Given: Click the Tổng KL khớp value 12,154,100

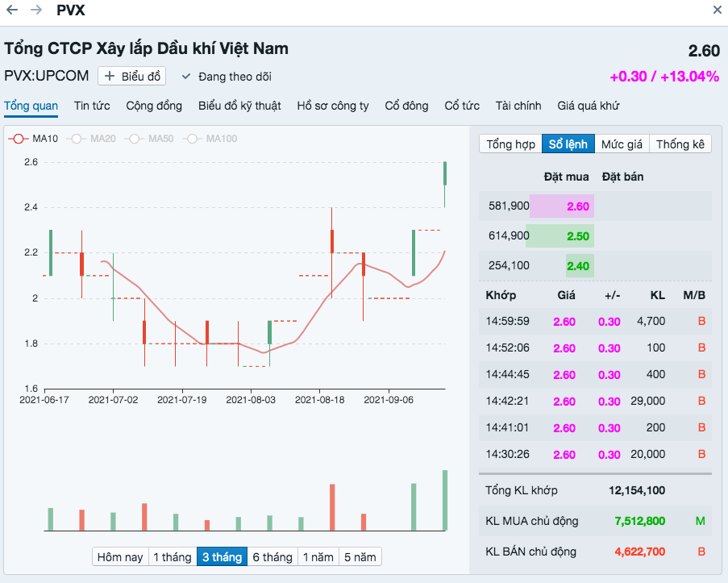Looking at the screenshot, I should 637,490.
